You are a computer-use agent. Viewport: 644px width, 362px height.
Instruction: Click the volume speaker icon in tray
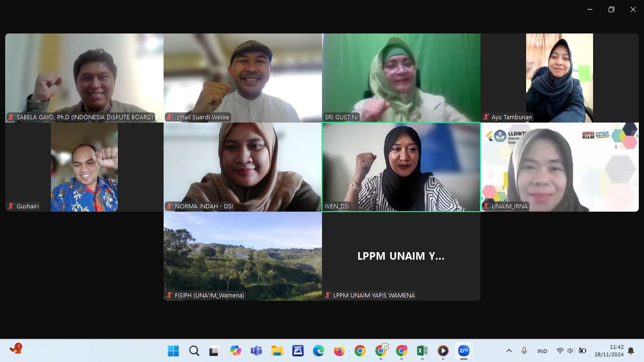pyautogui.click(x=570, y=351)
